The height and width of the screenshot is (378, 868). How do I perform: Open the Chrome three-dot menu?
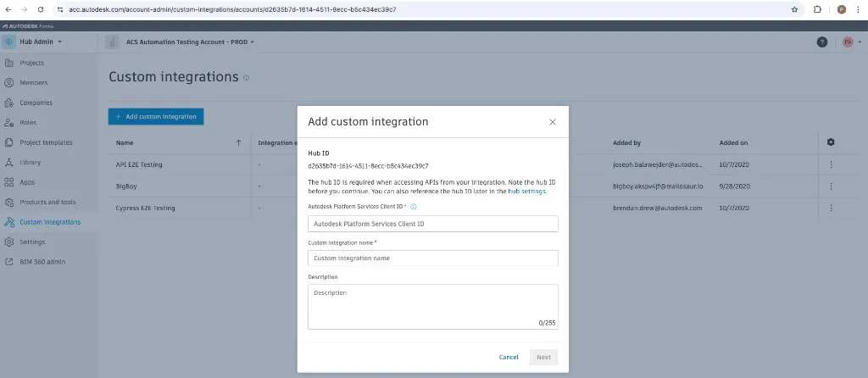(858, 9)
